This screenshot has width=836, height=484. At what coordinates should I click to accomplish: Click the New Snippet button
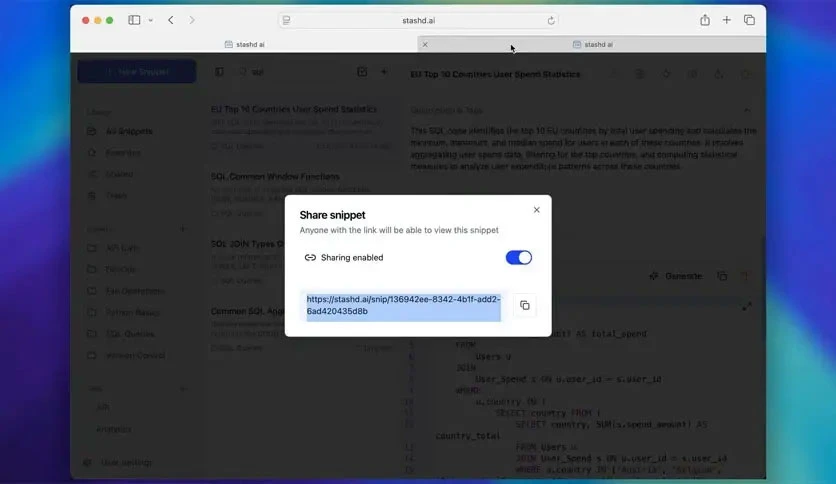point(136,71)
